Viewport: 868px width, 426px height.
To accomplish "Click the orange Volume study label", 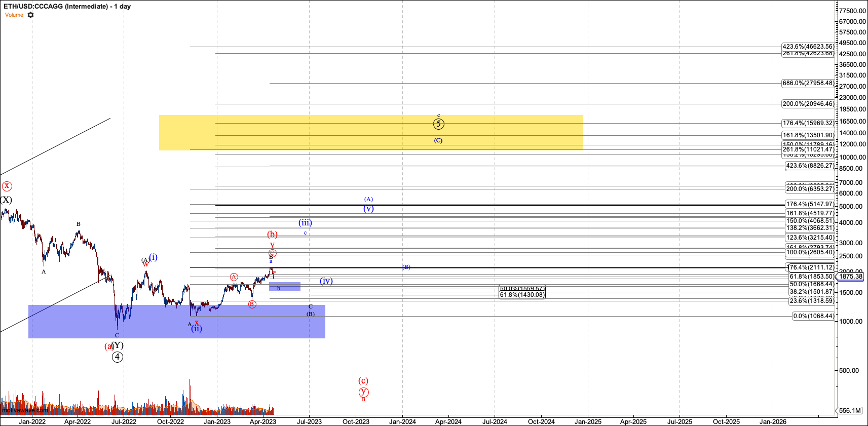I will (14, 15).
